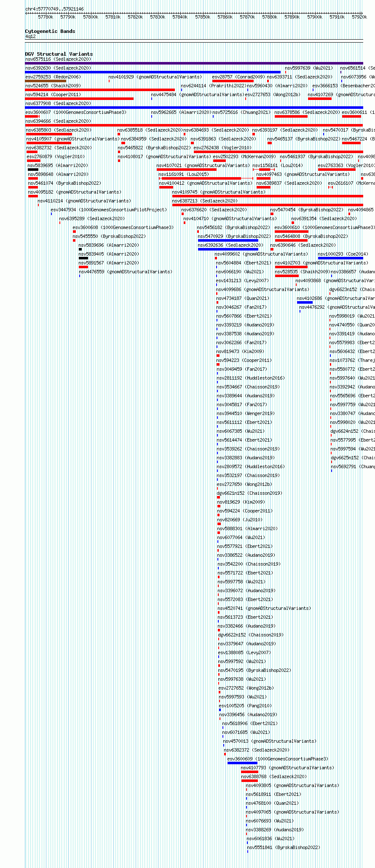Select nsv4107793 (gnomADStructuralVariants) variant
The image size is (375, 868).
[x=287, y=768]
